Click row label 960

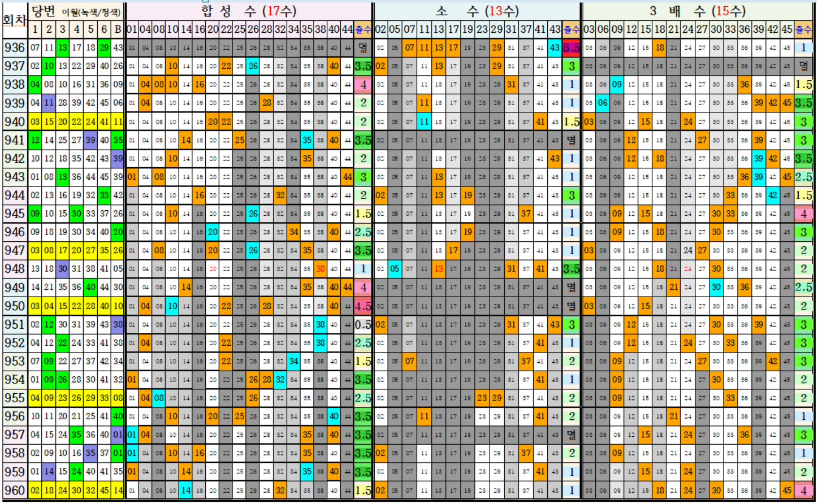[14, 490]
